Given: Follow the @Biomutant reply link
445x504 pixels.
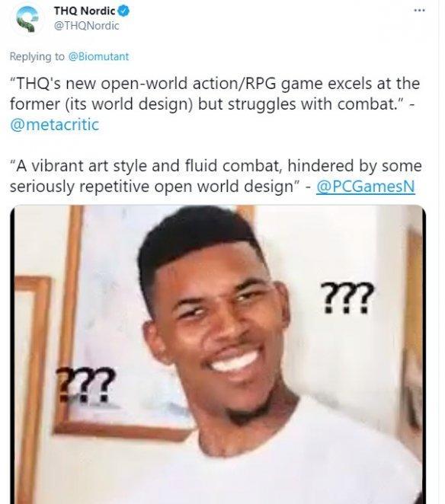Looking at the screenshot, I should pos(98,56).
